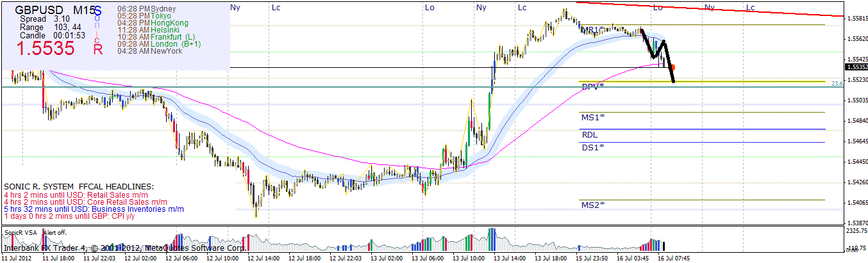Click the USD Business Inventories m/m headline

pyautogui.click(x=94, y=209)
